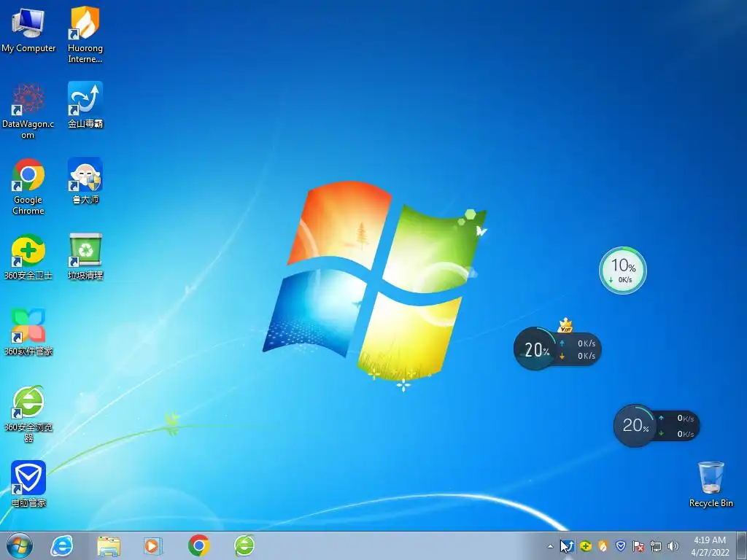Open the volume speaker tray icon
The height and width of the screenshot is (560, 747).
click(x=673, y=546)
